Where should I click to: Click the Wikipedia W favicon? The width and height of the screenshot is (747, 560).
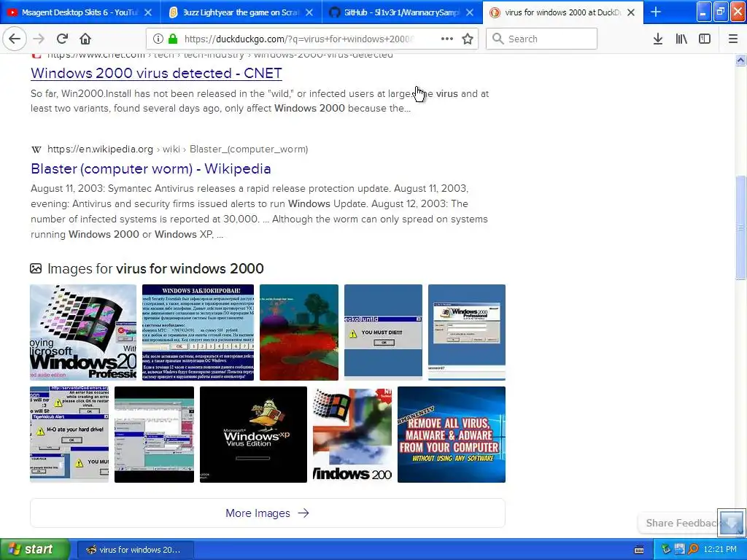coord(36,149)
